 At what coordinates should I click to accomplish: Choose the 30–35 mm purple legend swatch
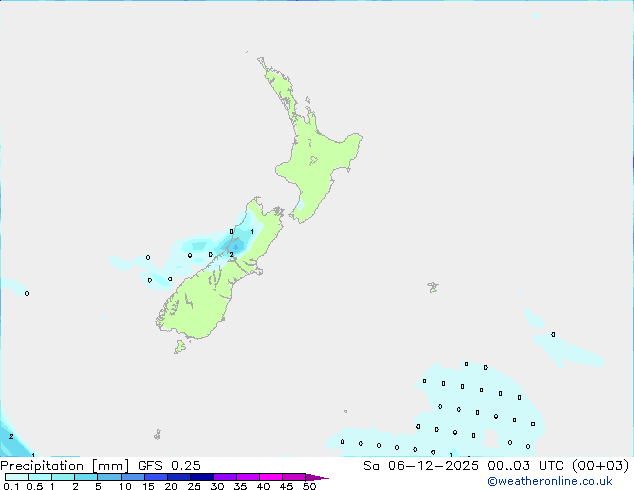(225, 477)
